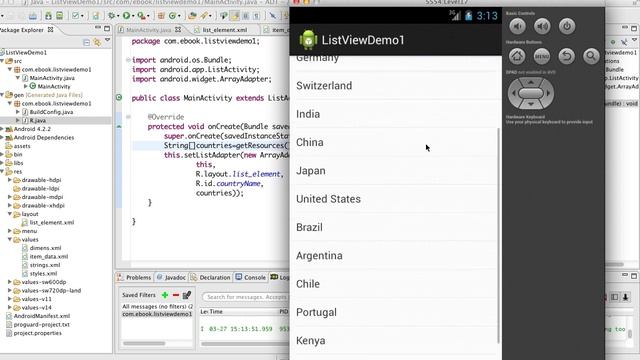
Task: Click the New Java Package toolbar icon
Action: coord(161,16)
